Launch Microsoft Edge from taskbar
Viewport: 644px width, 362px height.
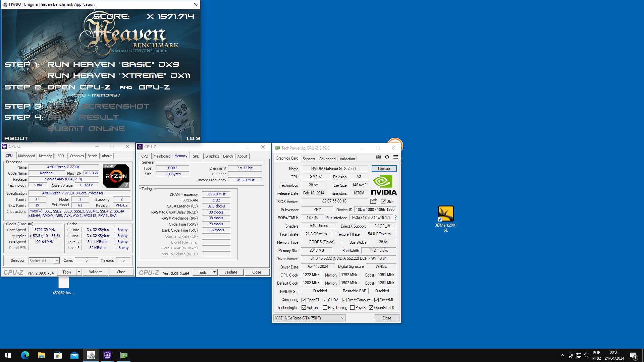click(25, 355)
